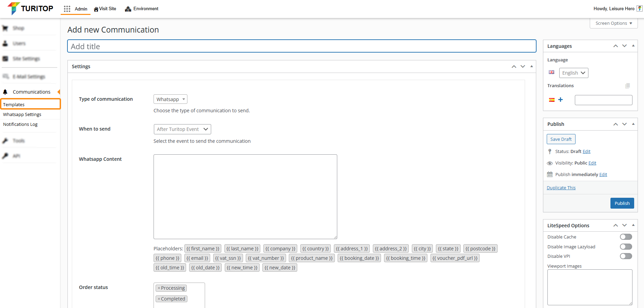Open Whatsapp Settings submenu item
This screenshot has width=644, height=308.
pos(22,115)
